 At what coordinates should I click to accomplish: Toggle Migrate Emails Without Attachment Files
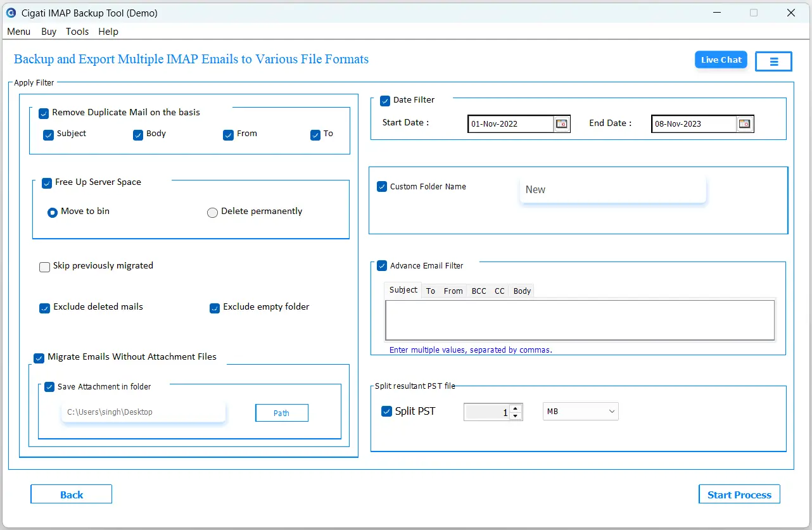pos(39,358)
